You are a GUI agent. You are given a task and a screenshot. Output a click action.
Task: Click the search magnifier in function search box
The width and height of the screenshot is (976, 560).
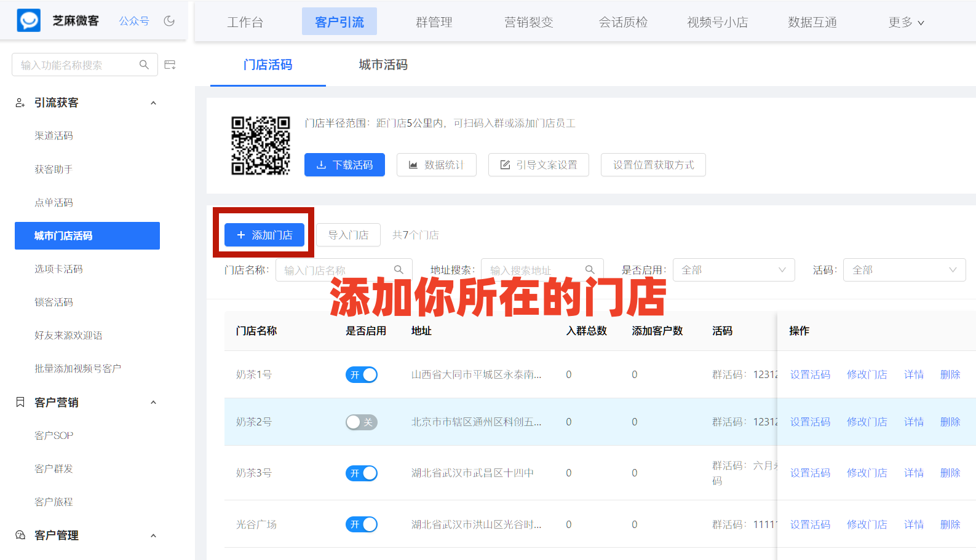(145, 65)
